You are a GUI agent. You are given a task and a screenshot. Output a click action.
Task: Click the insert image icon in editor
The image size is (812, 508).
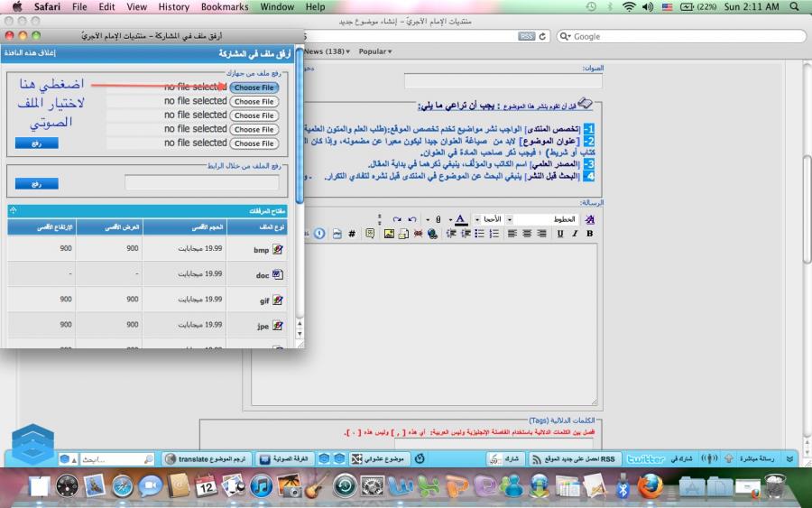click(389, 234)
